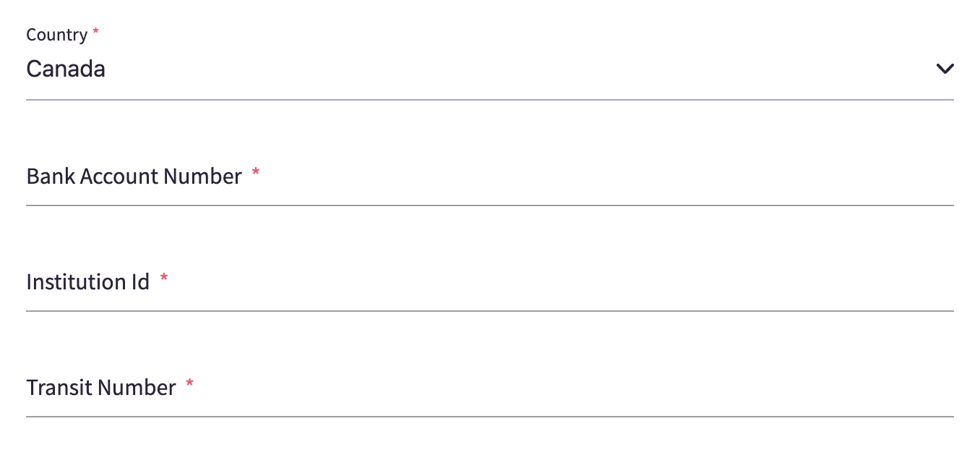Click empty space right of Transit Number label
980x450 pixels.
pos(578,388)
